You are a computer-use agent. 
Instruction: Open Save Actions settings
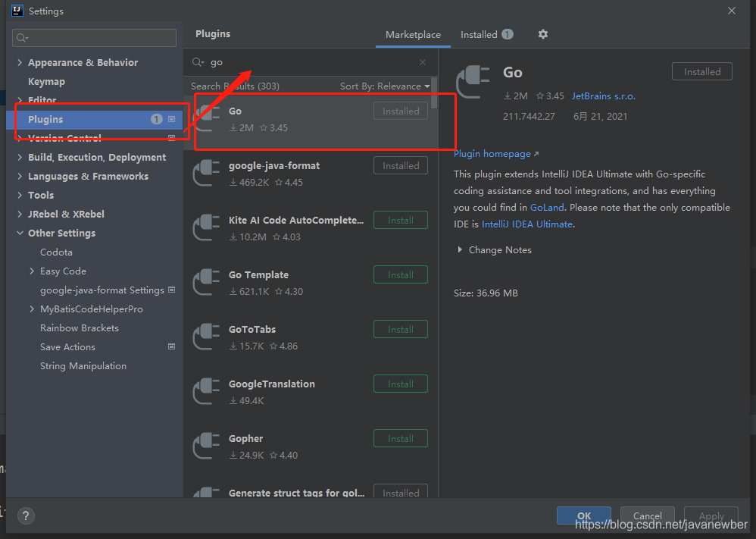[67, 346]
